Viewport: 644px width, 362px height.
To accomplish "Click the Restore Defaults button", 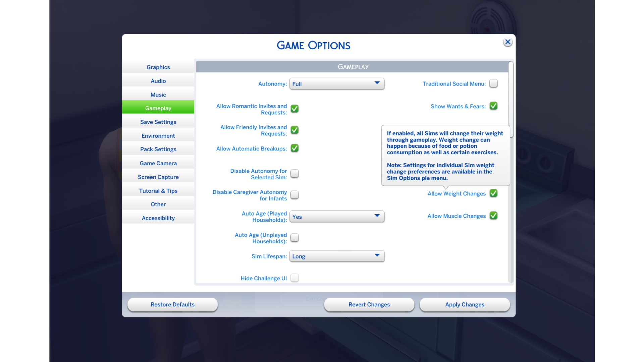I will pyautogui.click(x=172, y=304).
